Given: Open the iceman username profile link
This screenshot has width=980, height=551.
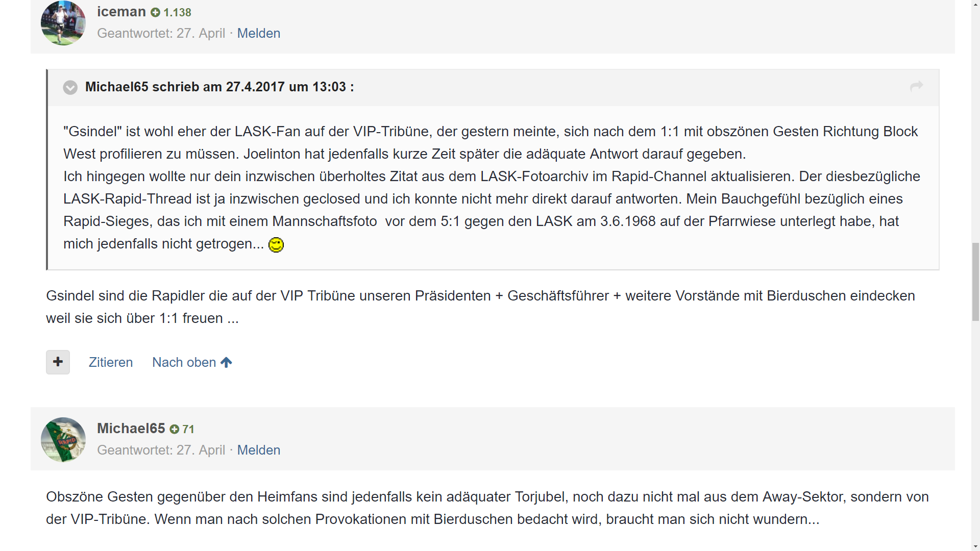Looking at the screenshot, I should [121, 12].
